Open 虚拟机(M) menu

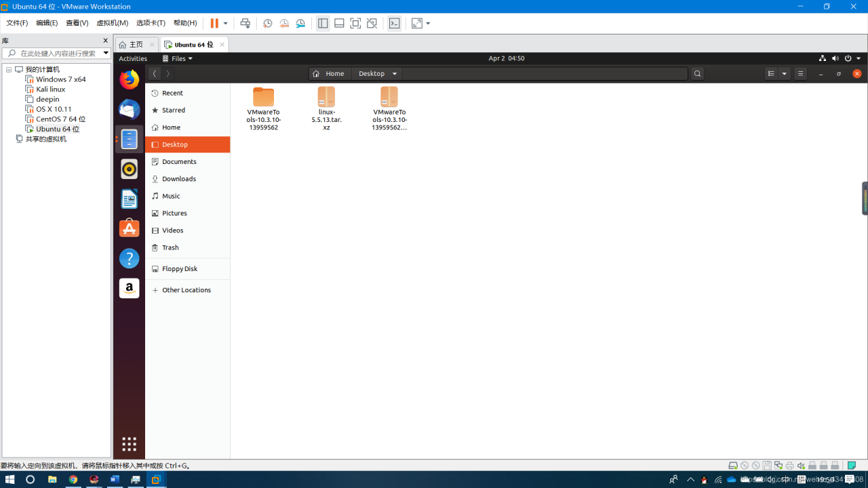112,23
